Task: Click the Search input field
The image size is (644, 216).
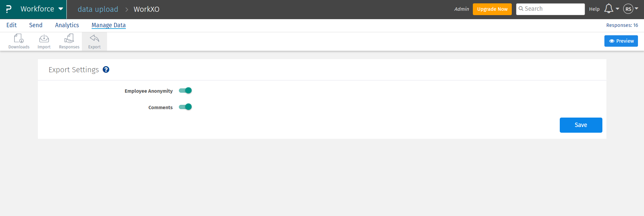Action: tap(550, 9)
